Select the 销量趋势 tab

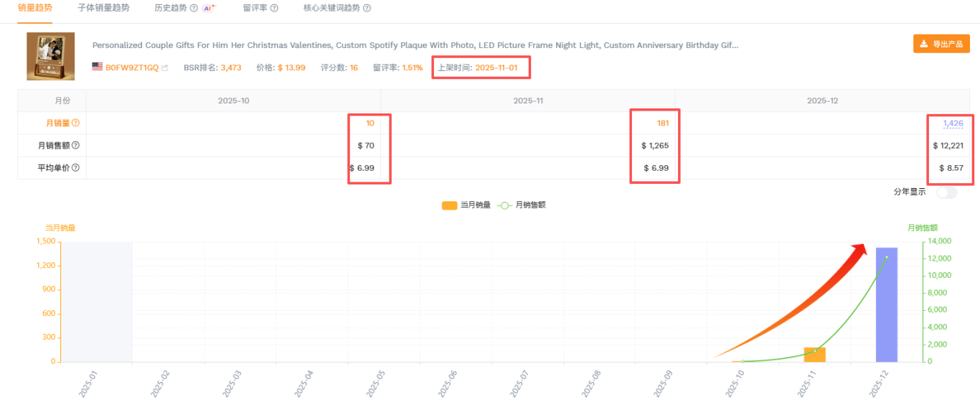pos(35,8)
